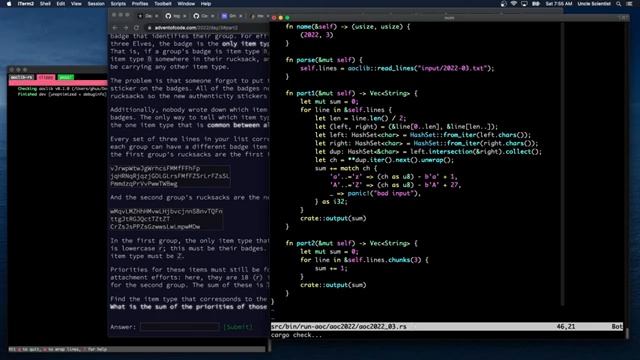Click the bold 'common between' text in browser
Screen dimensions: 640x360
click(x=233, y=125)
